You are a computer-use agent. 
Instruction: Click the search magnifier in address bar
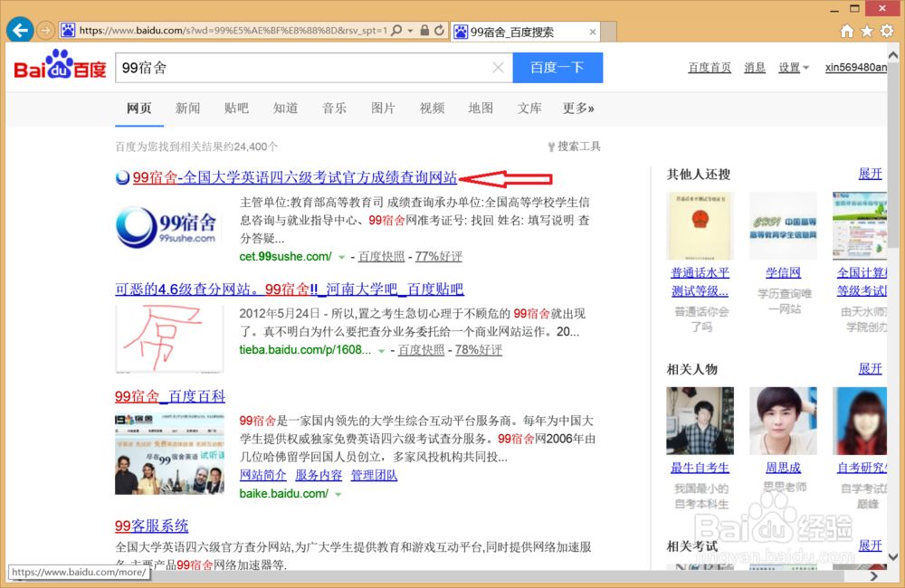(396, 30)
